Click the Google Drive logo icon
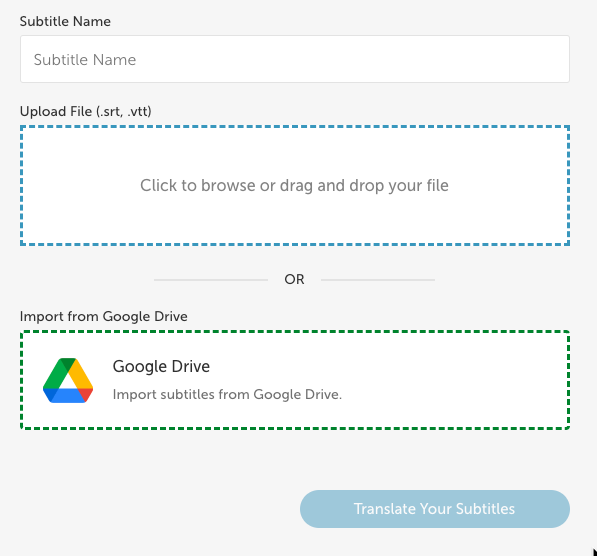 coord(68,380)
